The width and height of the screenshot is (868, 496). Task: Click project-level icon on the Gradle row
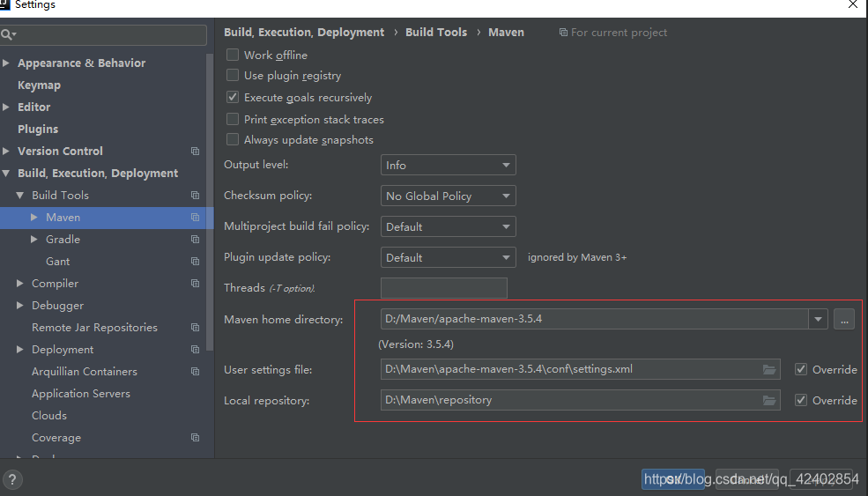tap(195, 239)
